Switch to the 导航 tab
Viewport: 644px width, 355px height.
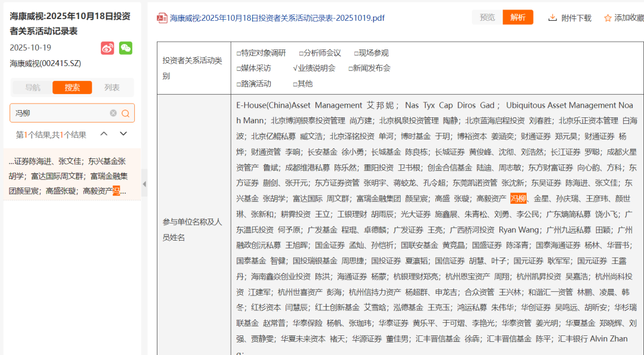(33, 88)
